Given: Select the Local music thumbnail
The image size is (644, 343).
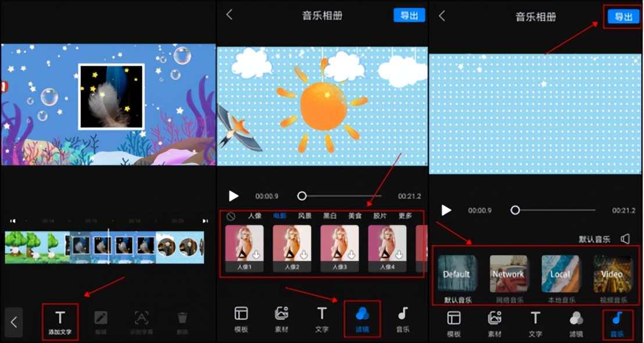Looking at the screenshot, I should (x=560, y=272).
